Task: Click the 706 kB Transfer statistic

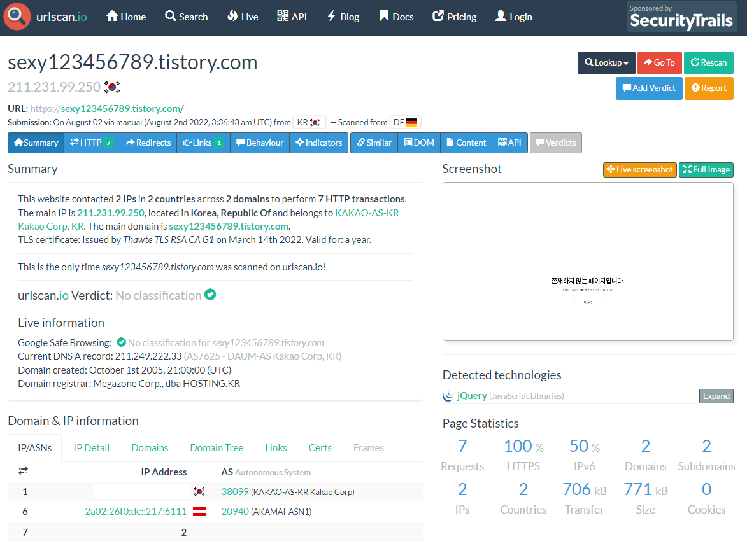Action: pos(585,498)
